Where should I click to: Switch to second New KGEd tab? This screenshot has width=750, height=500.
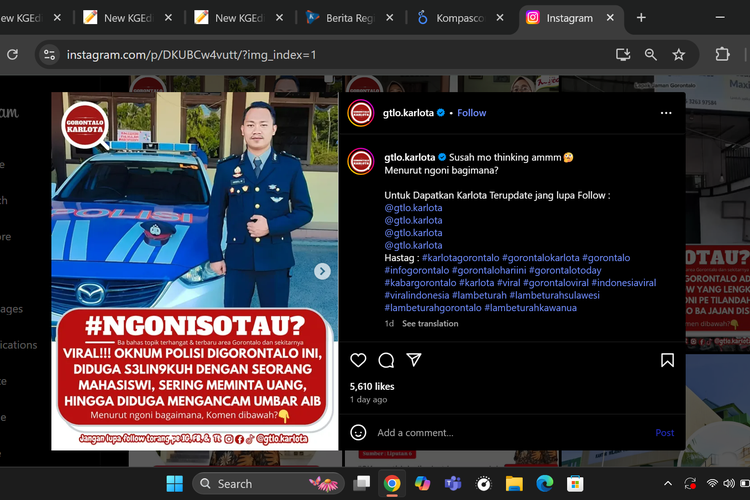(128, 18)
